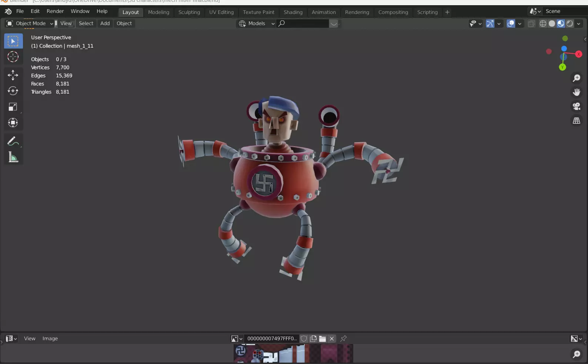The width and height of the screenshot is (588, 364).
Task: Click the new image copy icon
Action: 313,338
